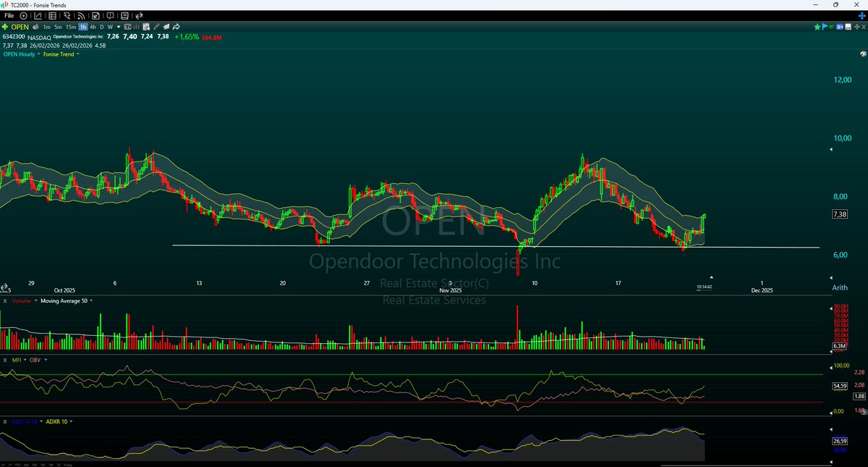Click the blue flag icon

[x=825, y=27]
